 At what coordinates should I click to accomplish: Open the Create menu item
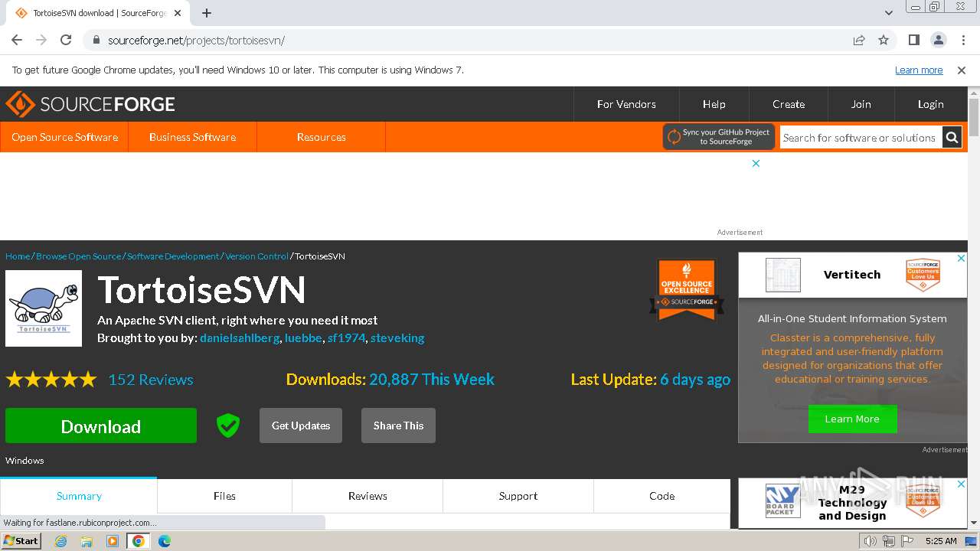point(789,104)
